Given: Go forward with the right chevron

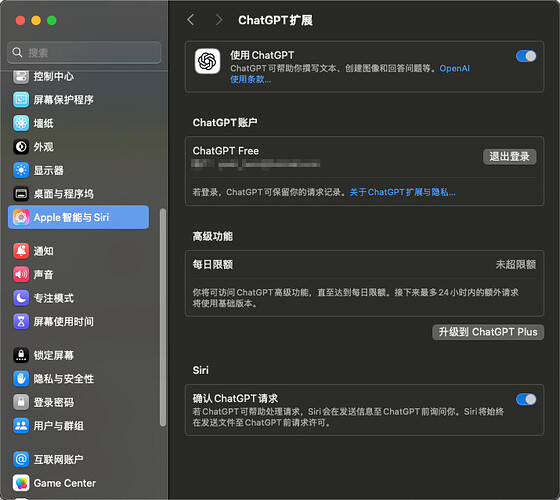Looking at the screenshot, I should 219,20.
